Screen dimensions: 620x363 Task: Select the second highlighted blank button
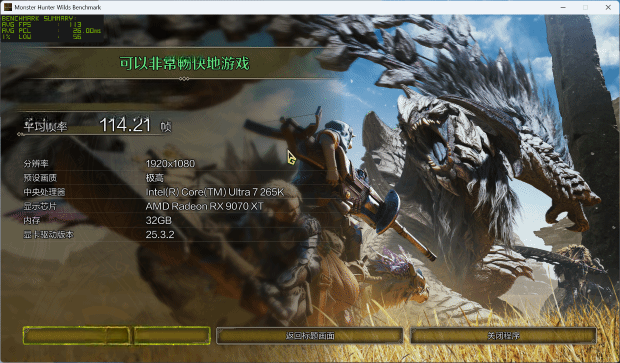172,336
